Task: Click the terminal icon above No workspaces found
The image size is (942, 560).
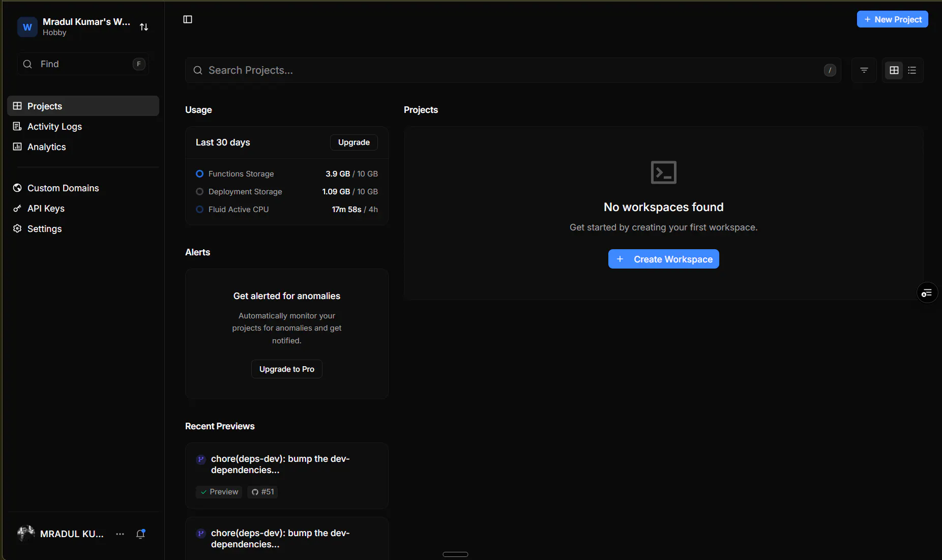Action: click(x=663, y=172)
